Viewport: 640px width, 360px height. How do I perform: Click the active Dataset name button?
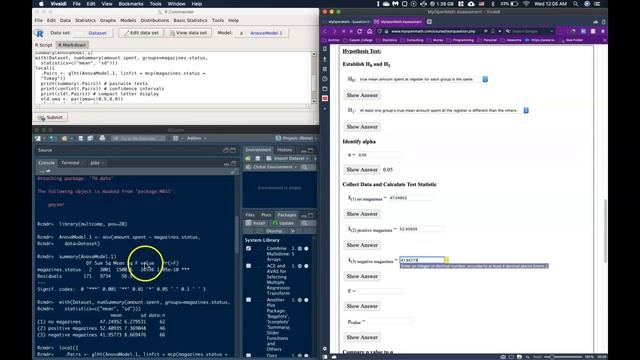coord(98,33)
